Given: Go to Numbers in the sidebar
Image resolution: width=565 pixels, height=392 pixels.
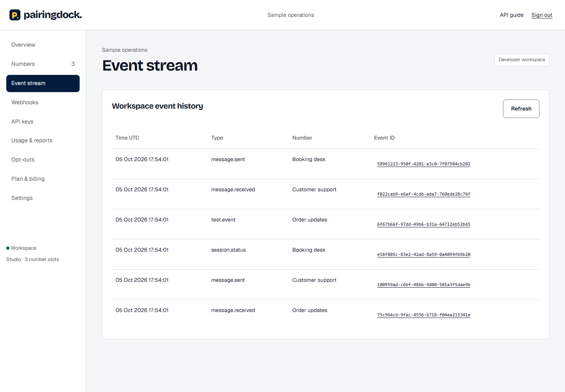Looking at the screenshot, I should coord(43,64).
